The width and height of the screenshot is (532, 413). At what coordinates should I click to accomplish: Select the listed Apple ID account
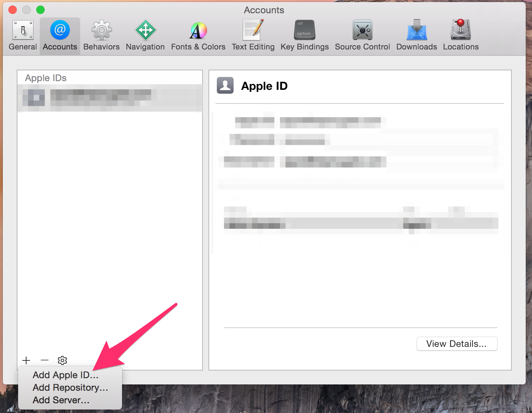click(x=109, y=98)
